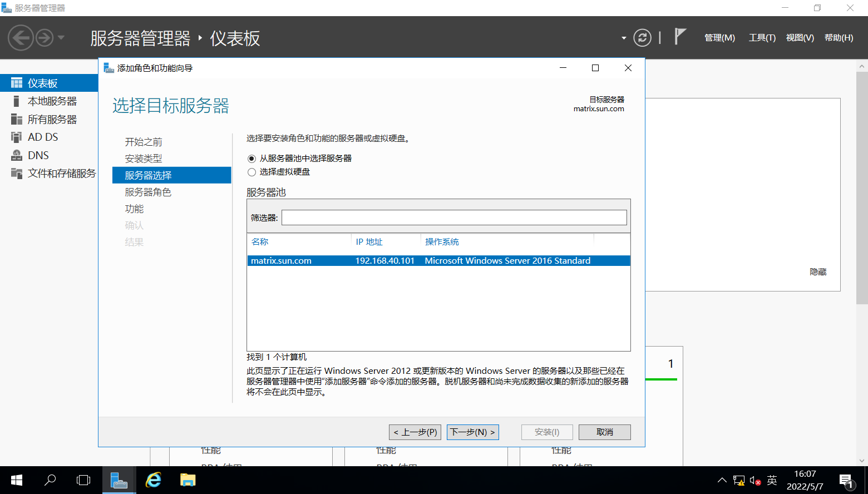
Task: Open the 工具(T) menu
Action: pos(762,38)
